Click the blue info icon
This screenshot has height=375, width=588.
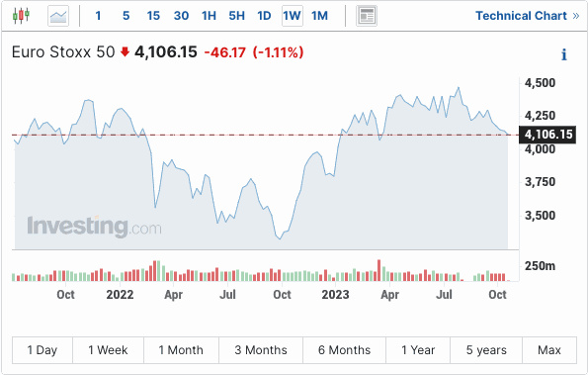click(x=564, y=54)
